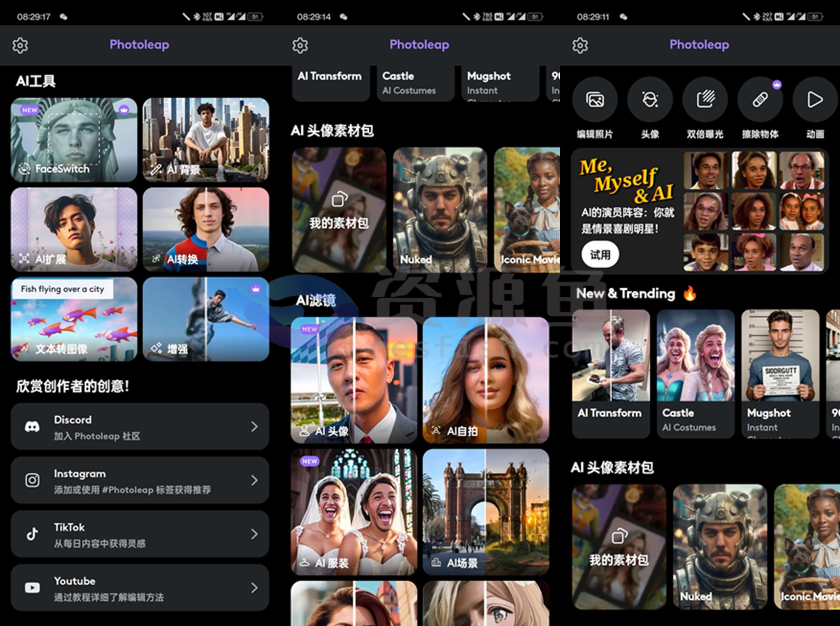The height and width of the screenshot is (626, 840).
Task: Click the selfie icon beside AI自拍
Action: coord(436,430)
